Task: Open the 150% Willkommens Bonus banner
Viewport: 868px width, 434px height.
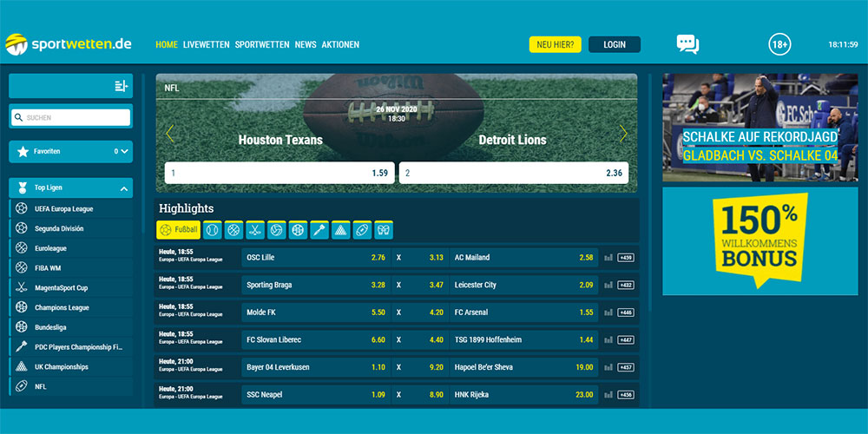Action: [x=760, y=240]
